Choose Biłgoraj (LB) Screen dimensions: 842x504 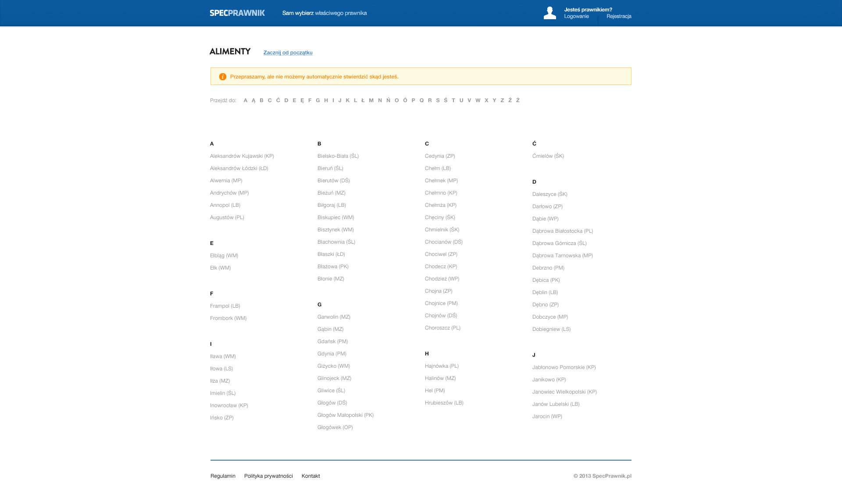[x=332, y=205]
